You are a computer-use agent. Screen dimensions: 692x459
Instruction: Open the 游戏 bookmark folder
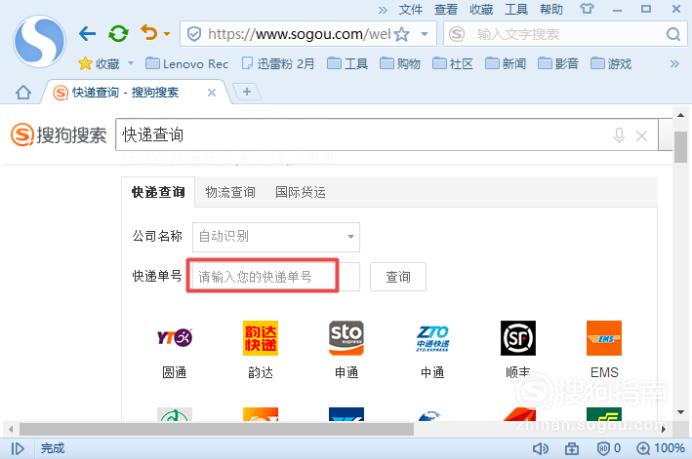pyautogui.click(x=611, y=64)
